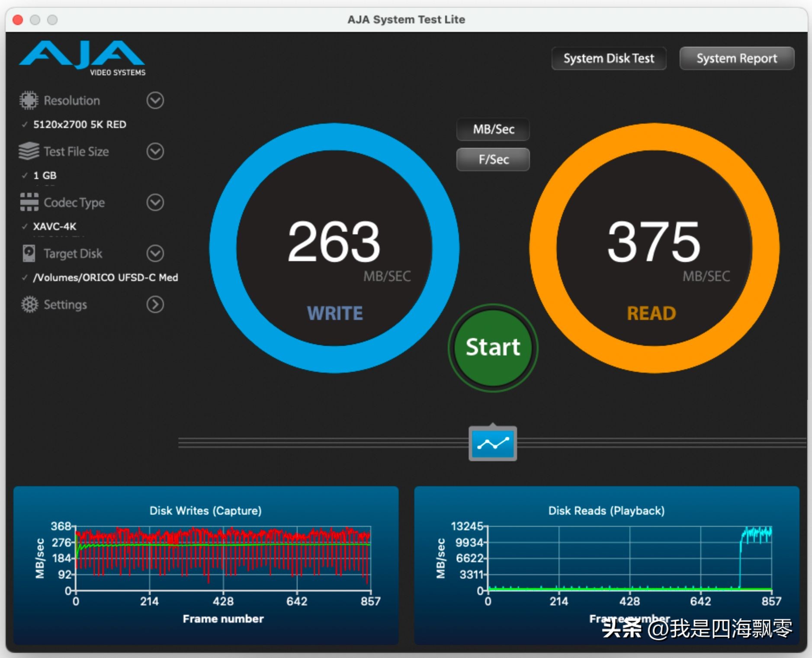Expand the Resolution dropdown arrow

[x=155, y=100]
